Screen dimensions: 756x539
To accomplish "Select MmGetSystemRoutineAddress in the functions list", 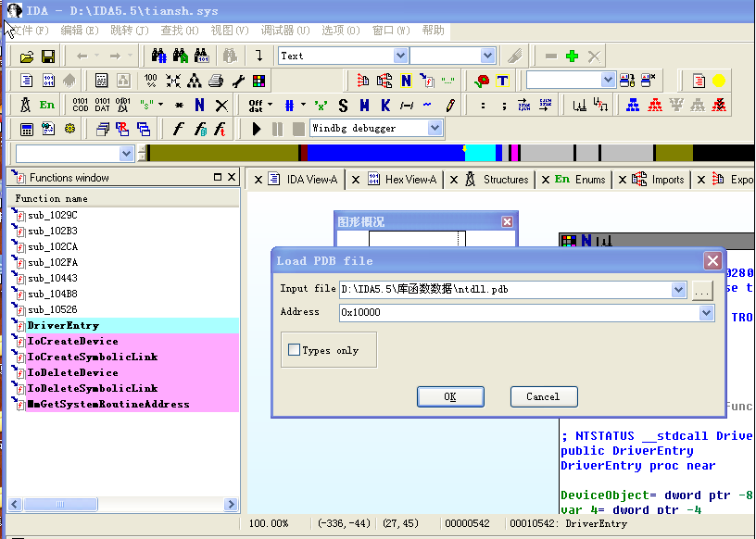I will tap(124, 405).
